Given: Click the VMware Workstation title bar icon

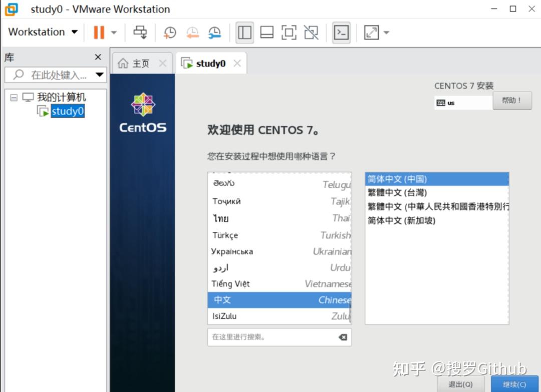Looking at the screenshot, I should coord(12,10).
